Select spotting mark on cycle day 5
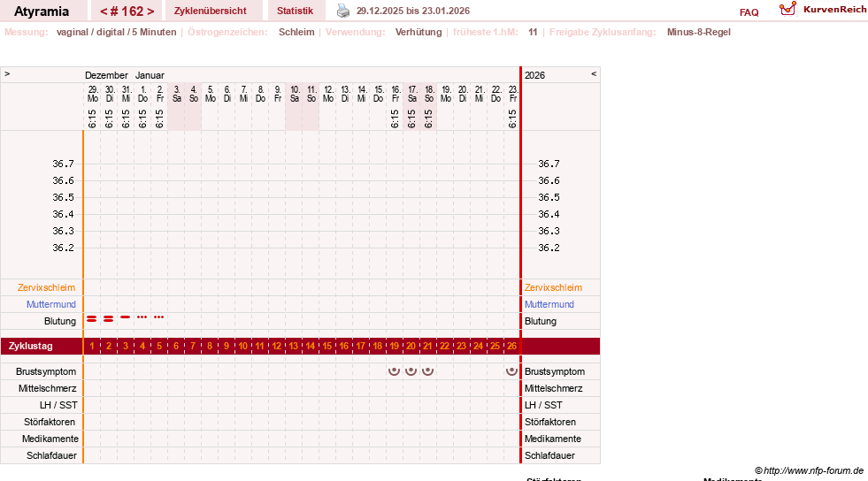This screenshot has width=868, height=481. pyautogui.click(x=159, y=317)
